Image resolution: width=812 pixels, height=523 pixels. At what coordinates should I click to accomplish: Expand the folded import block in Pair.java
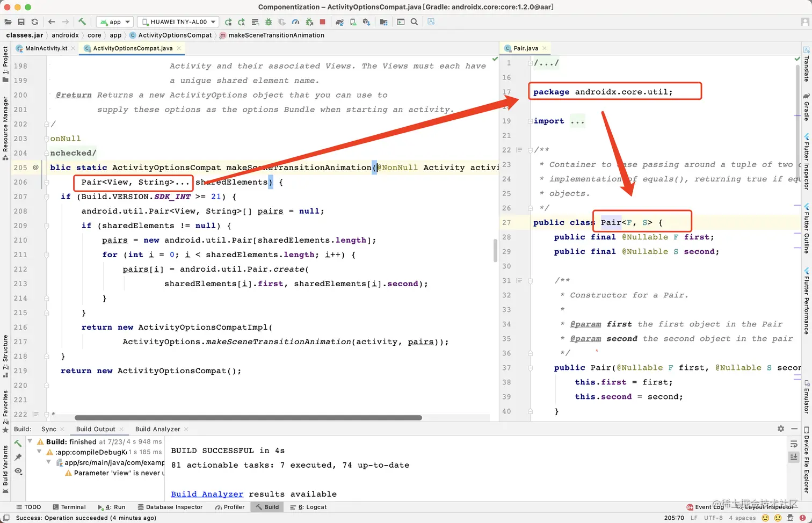[x=530, y=121]
